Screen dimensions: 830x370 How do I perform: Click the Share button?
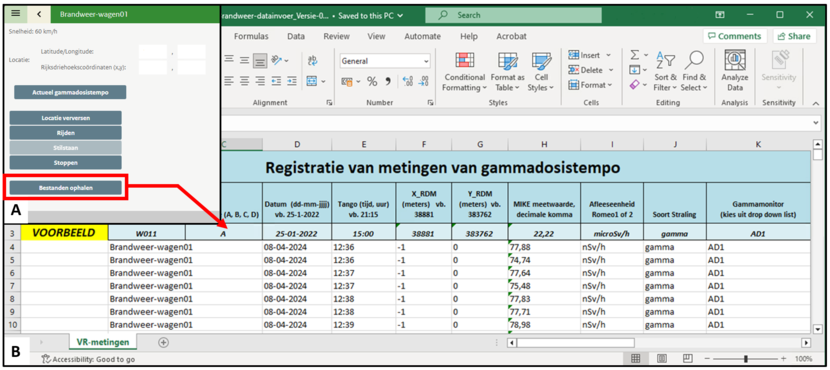click(793, 36)
